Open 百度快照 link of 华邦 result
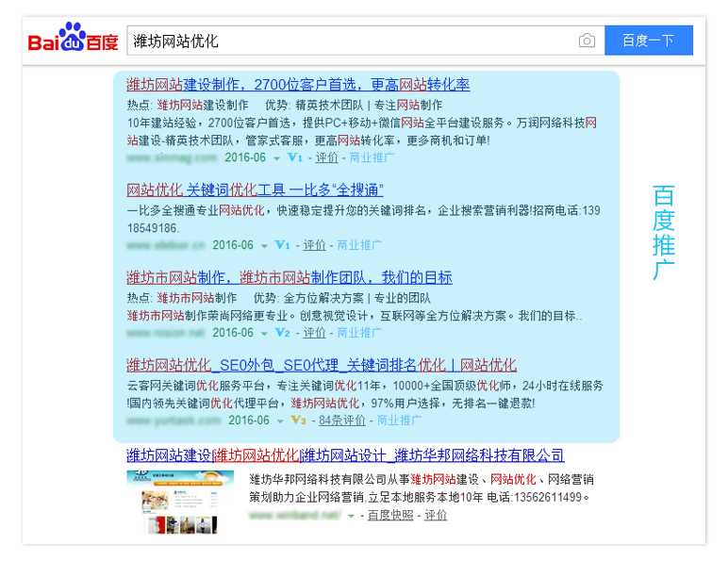The width and height of the screenshot is (728, 561). point(390,516)
